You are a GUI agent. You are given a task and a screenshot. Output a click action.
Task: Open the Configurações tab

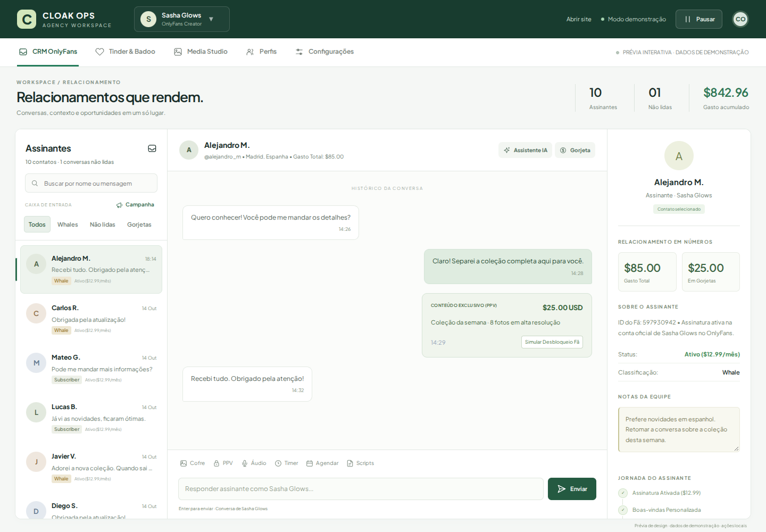point(324,52)
